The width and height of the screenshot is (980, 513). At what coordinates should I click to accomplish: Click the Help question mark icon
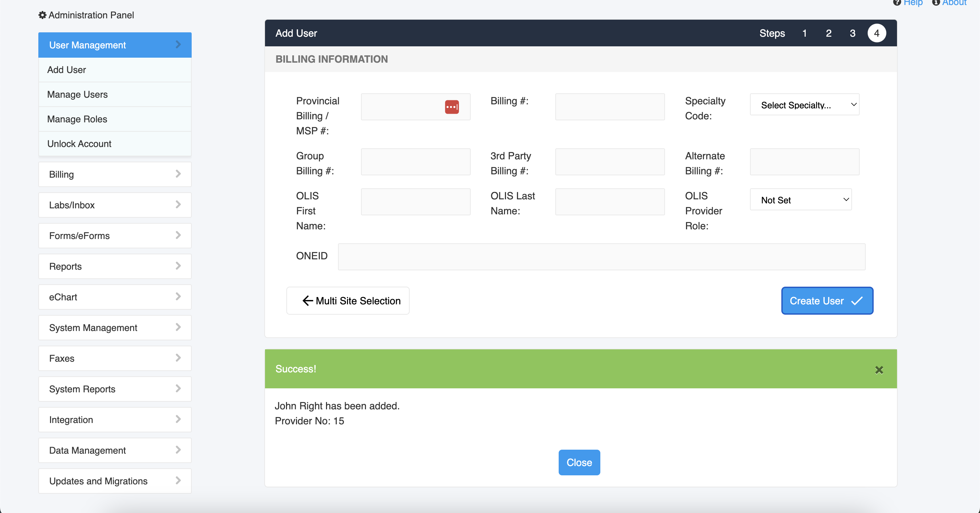point(897,2)
